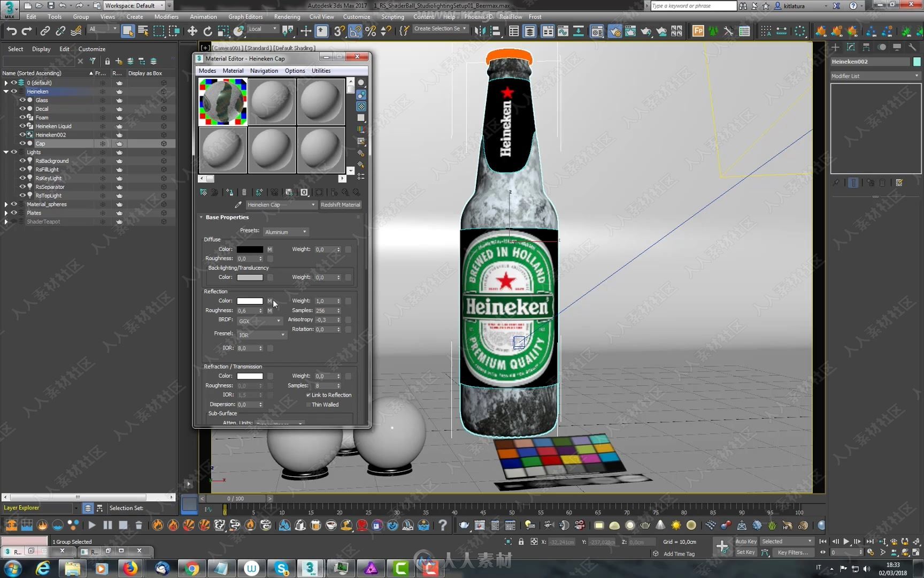Toggle visibility eye of Decal object
Image resolution: width=924 pixels, height=578 pixels.
tap(22, 109)
